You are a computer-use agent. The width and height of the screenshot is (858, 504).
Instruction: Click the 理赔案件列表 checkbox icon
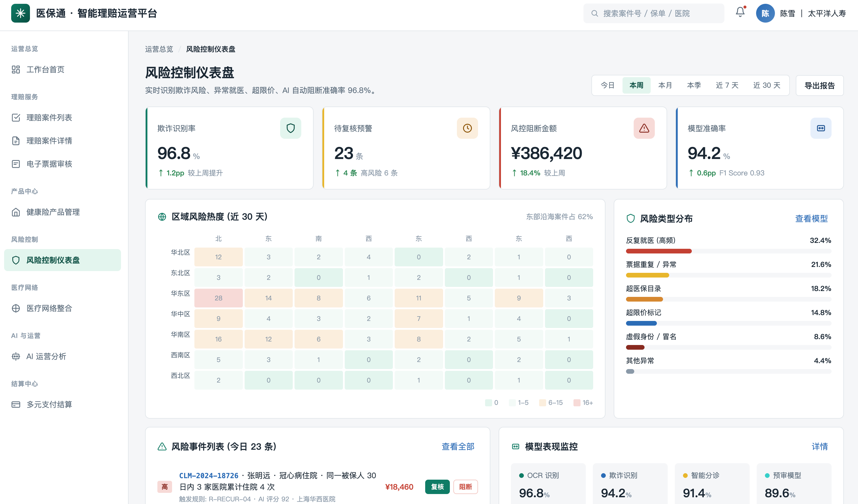(16, 118)
